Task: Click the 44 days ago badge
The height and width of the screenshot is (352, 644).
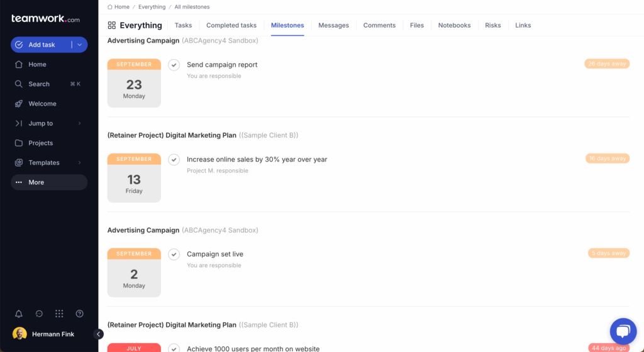Action: click(609, 348)
